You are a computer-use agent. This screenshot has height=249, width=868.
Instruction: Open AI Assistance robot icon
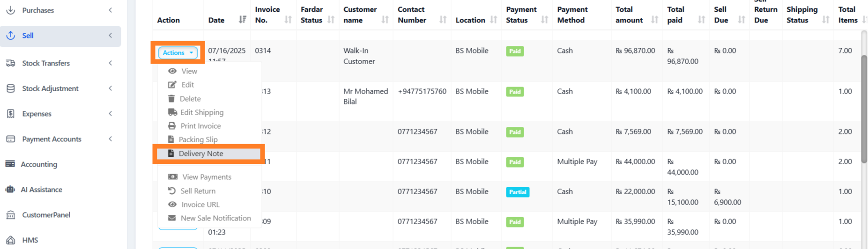pyautogui.click(x=10, y=190)
